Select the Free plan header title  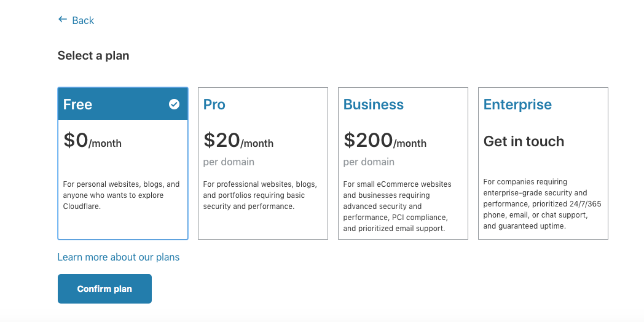tap(78, 104)
